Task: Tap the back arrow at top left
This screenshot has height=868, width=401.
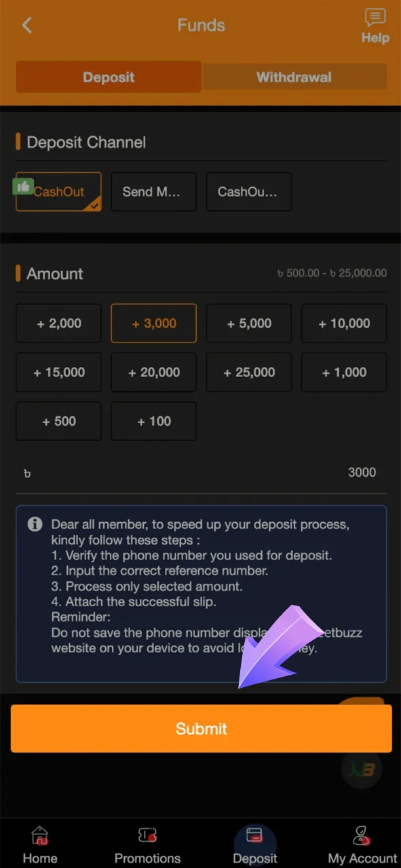Action: [x=26, y=25]
